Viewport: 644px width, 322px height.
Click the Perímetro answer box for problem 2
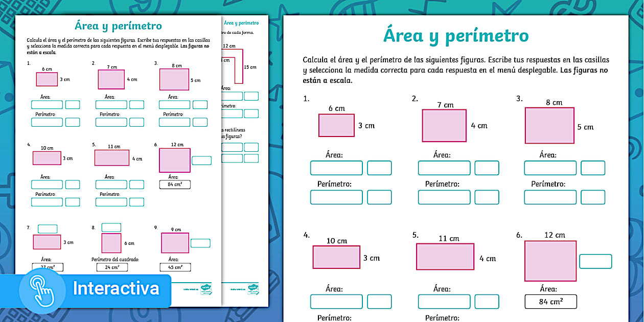coord(444,197)
